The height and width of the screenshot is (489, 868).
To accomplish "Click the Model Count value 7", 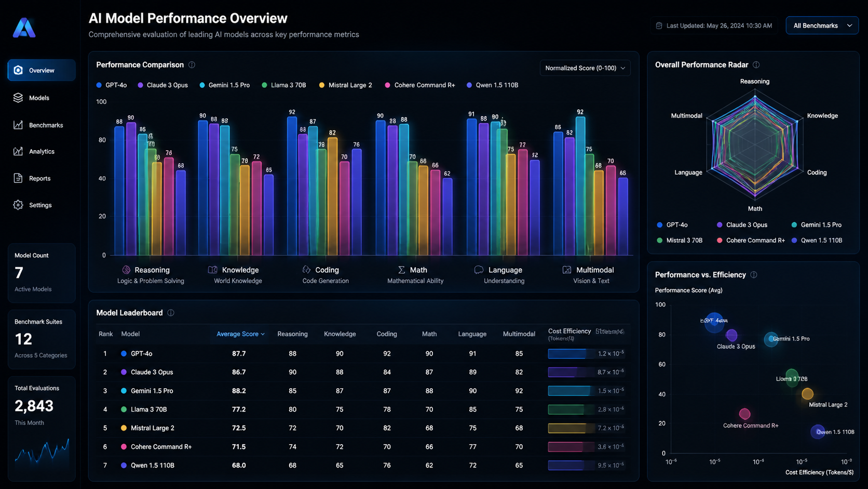I will [x=19, y=273].
